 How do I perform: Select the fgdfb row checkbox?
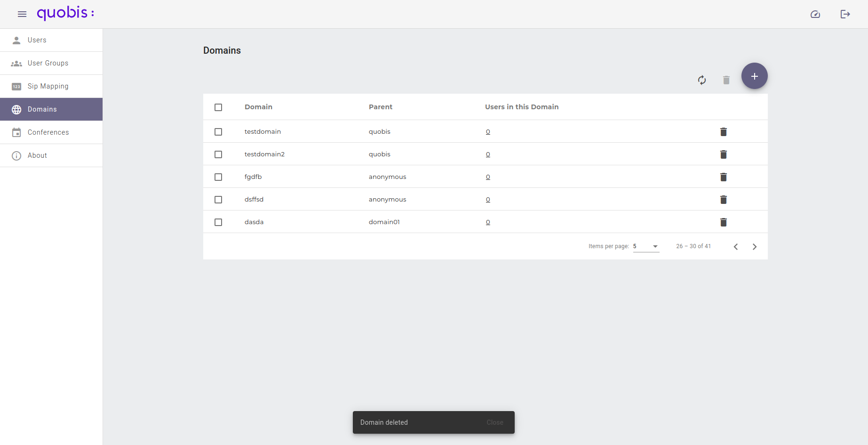pyautogui.click(x=218, y=177)
